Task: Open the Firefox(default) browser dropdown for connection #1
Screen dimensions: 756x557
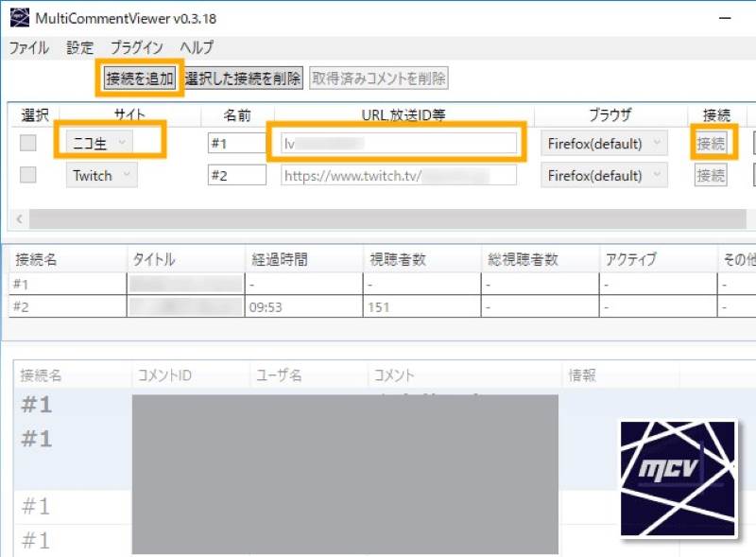Action: point(603,142)
